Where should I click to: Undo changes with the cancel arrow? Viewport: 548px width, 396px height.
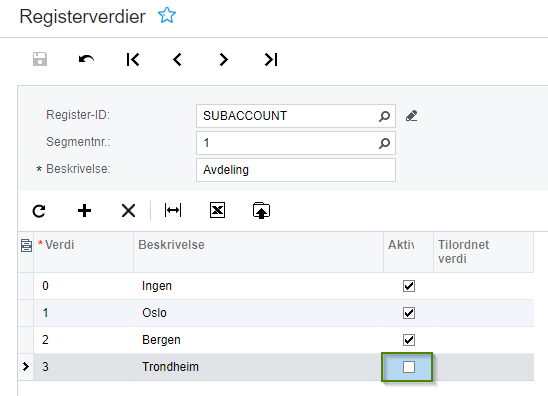pyautogui.click(x=86, y=59)
